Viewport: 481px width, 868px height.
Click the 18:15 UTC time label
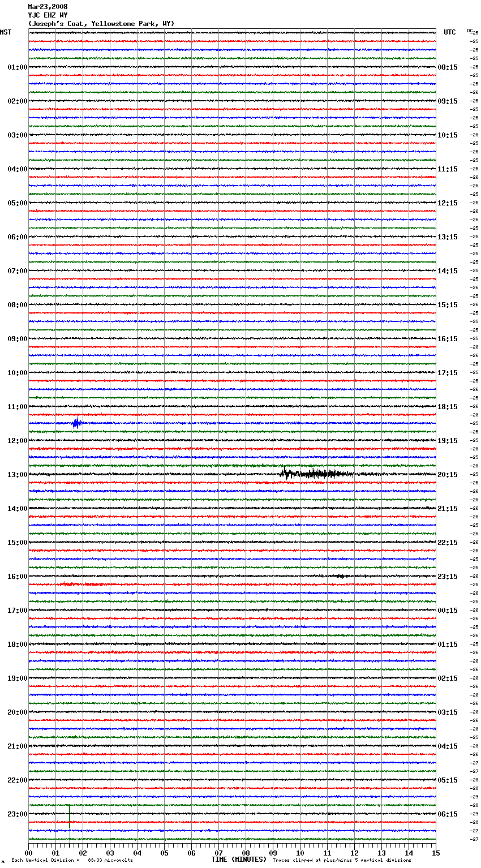[448, 407]
